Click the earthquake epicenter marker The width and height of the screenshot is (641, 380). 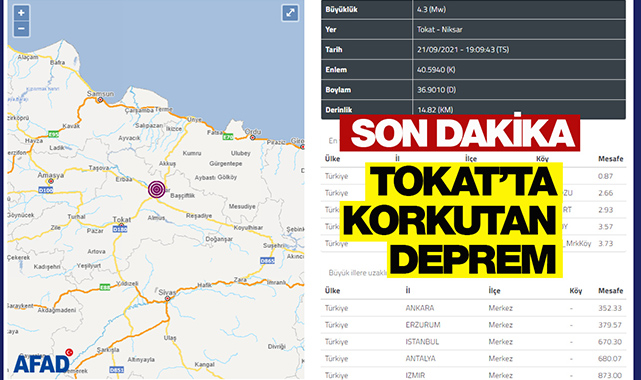157,189
